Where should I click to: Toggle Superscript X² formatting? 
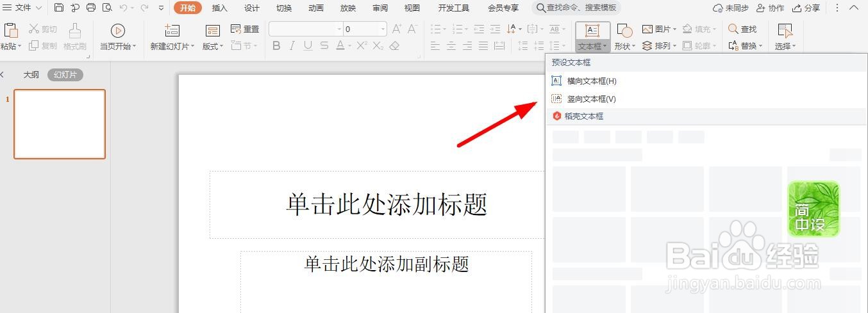(362, 45)
